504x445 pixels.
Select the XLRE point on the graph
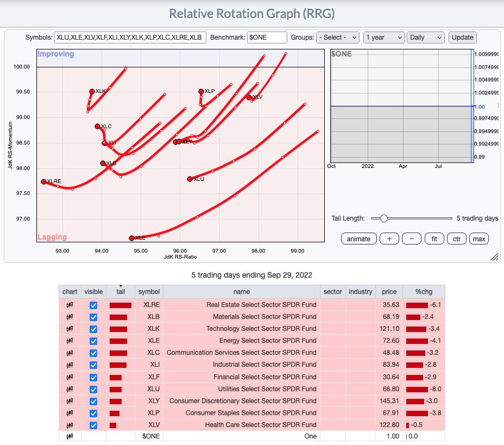(43, 181)
